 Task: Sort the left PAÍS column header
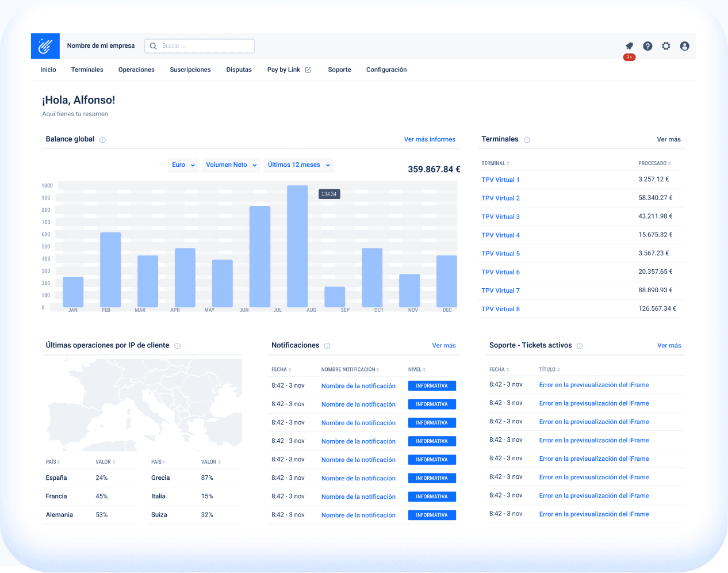point(53,462)
